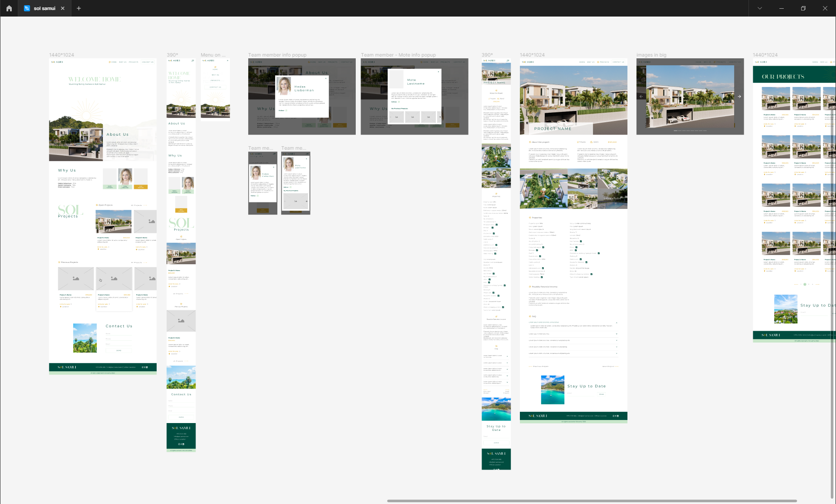The height and width of the screenshot is (504, 836).
Task: Click the Facebook icon in the Sol Samui footer
Action: [145, 367]
